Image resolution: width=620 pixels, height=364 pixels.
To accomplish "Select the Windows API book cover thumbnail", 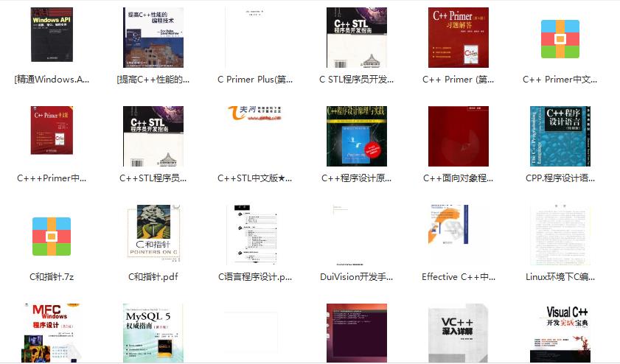I will point(52,35).
